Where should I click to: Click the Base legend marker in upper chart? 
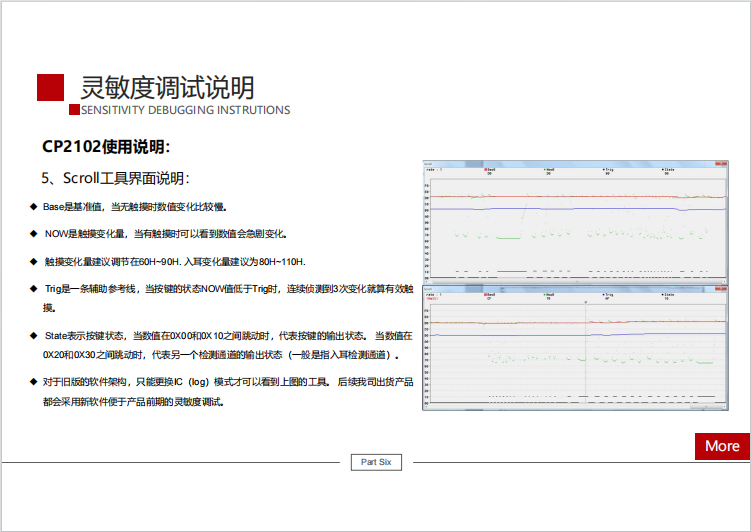tap(485, 170)
